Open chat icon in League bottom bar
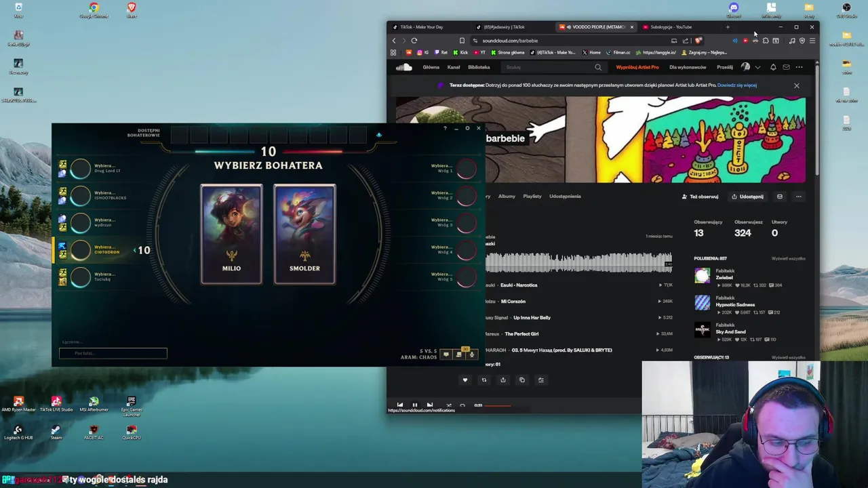868x488 pixels. (446, 354)
